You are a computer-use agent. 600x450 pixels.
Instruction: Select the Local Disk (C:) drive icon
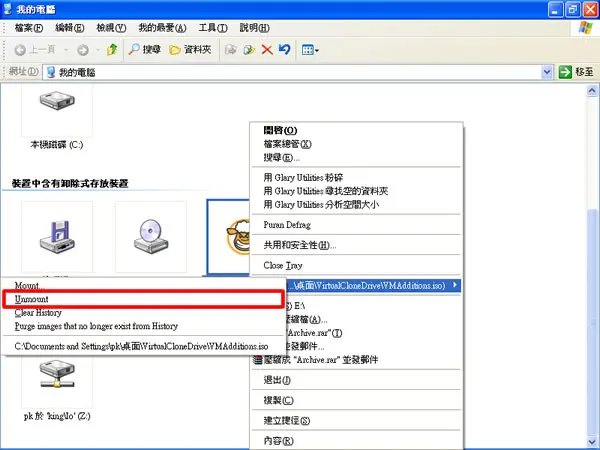(57, 101)
